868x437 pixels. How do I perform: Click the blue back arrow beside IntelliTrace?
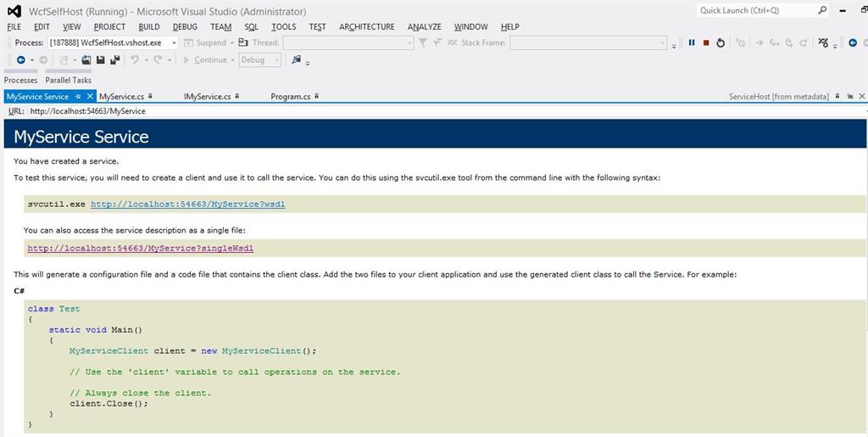tap(853, 42)
